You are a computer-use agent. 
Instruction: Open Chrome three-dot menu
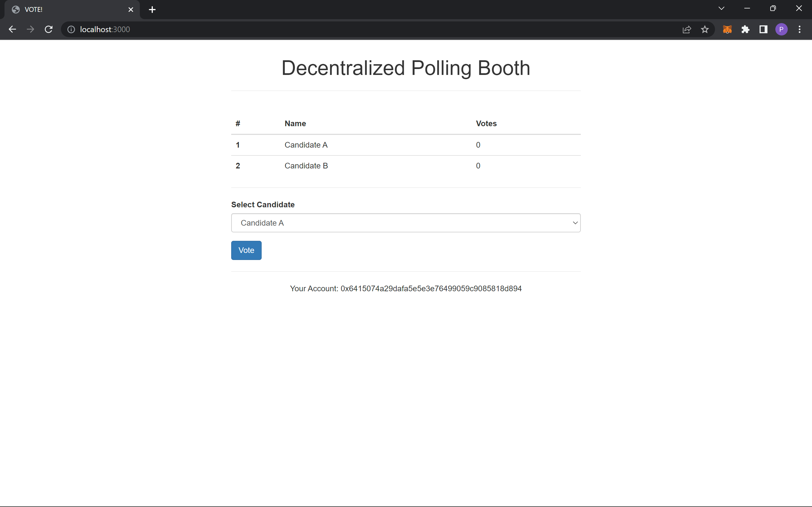click(799, 30)
